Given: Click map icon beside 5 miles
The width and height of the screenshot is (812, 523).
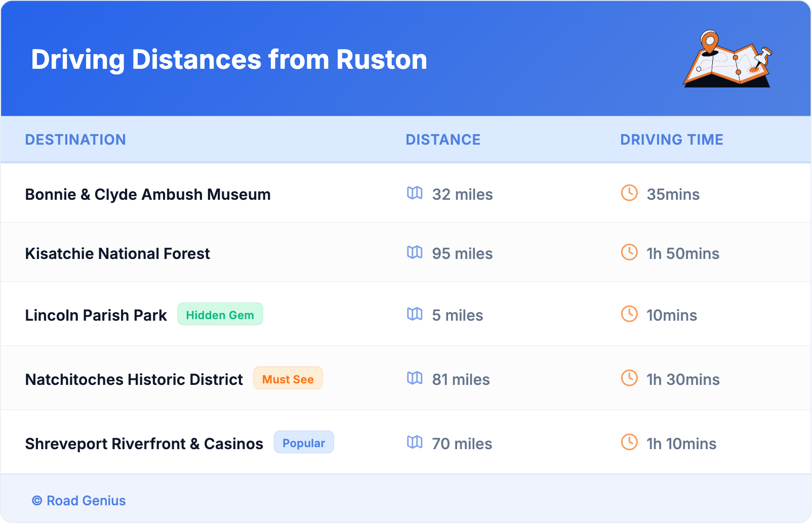Looking at the screenshot, I should (x=415, y=314).
